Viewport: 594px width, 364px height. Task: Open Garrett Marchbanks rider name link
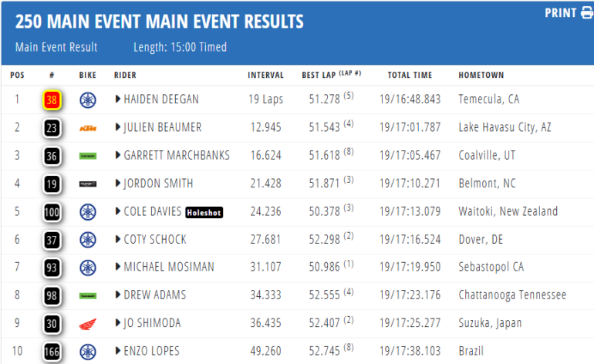(177, 155)
